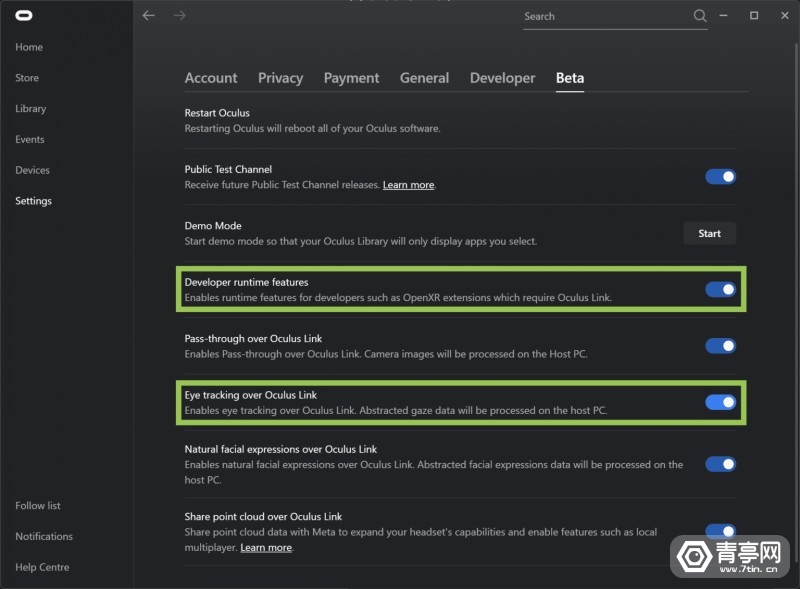Click the back navigation arrow
Viewport: 800px width, 589px height.
pyautogui.click(x=149, y=16)
